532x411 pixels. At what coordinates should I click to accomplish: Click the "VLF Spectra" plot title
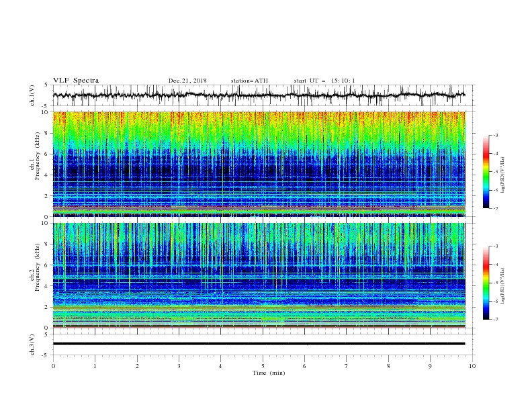pyautogui.click(x=76, y=81)
